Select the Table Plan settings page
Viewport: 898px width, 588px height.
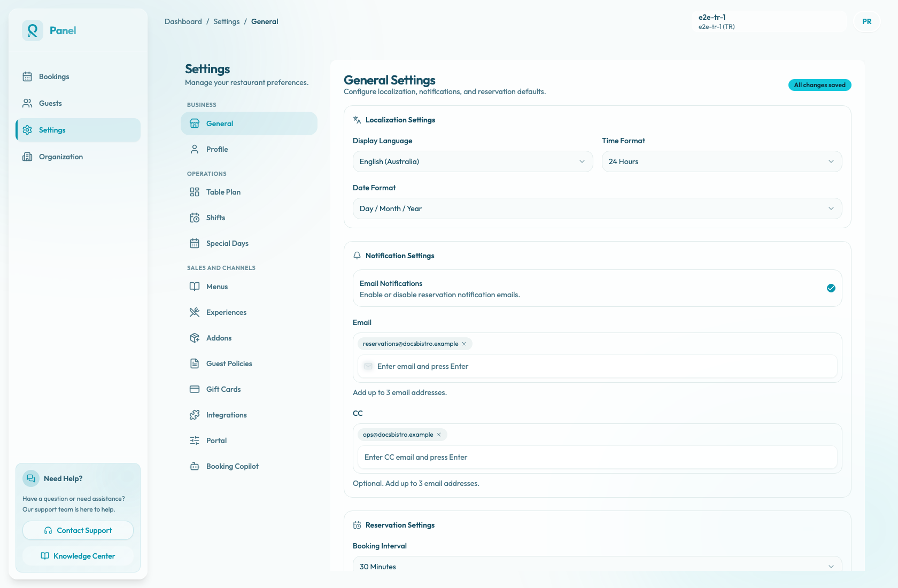click(x=249, y=192)
